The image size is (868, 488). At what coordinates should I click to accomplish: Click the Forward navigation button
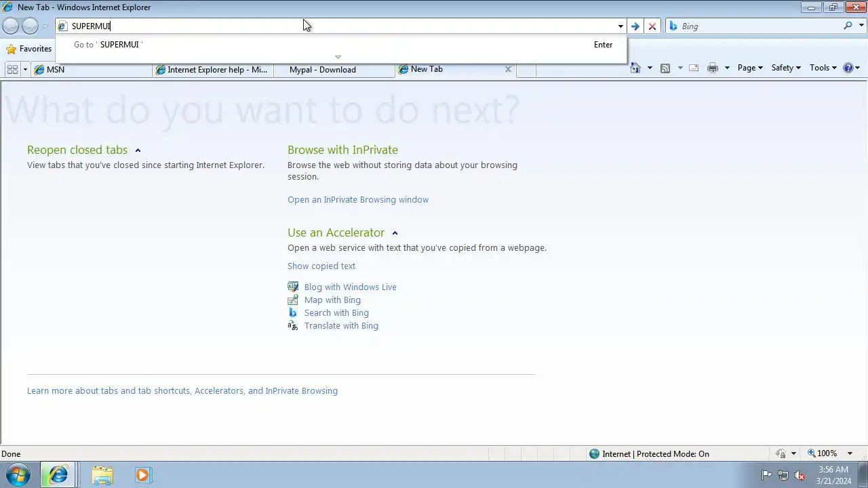pos(30,26)
